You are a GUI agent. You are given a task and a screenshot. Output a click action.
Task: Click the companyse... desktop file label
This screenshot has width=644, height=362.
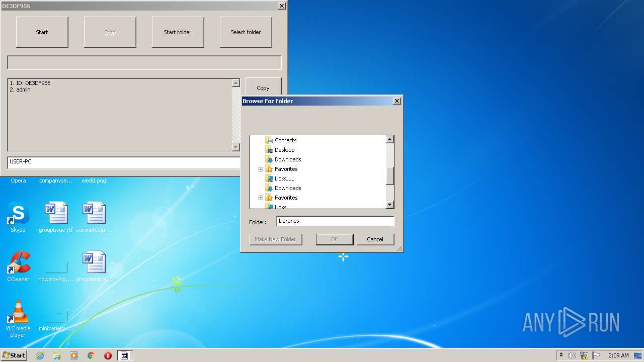coord(56,180)
